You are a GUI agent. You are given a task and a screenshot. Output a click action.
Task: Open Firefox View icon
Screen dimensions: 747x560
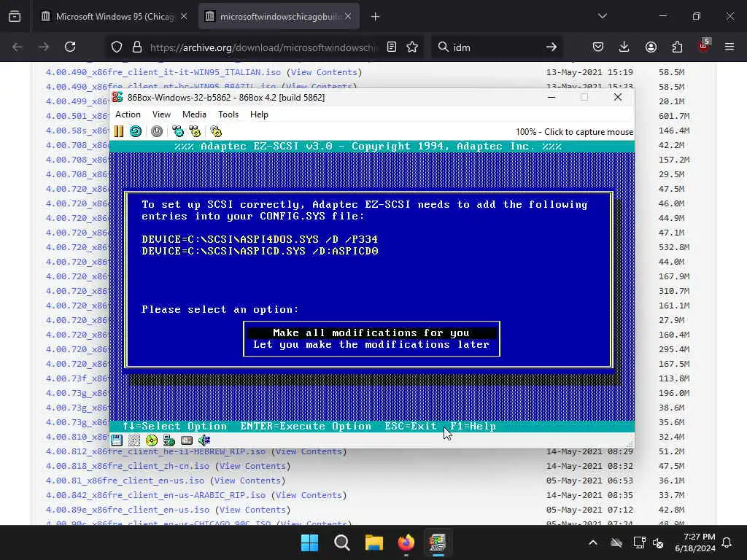15,17
